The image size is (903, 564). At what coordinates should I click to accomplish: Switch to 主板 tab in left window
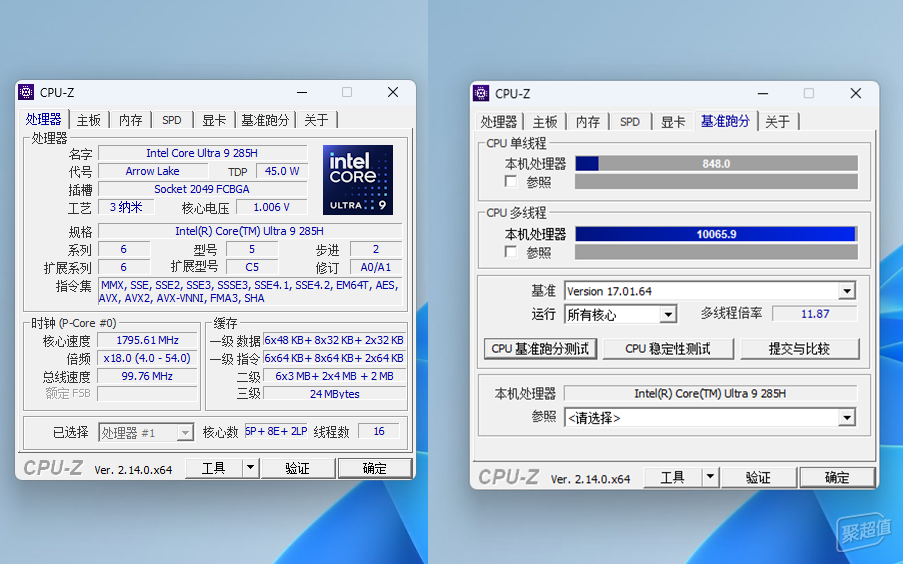pos(89,120)
